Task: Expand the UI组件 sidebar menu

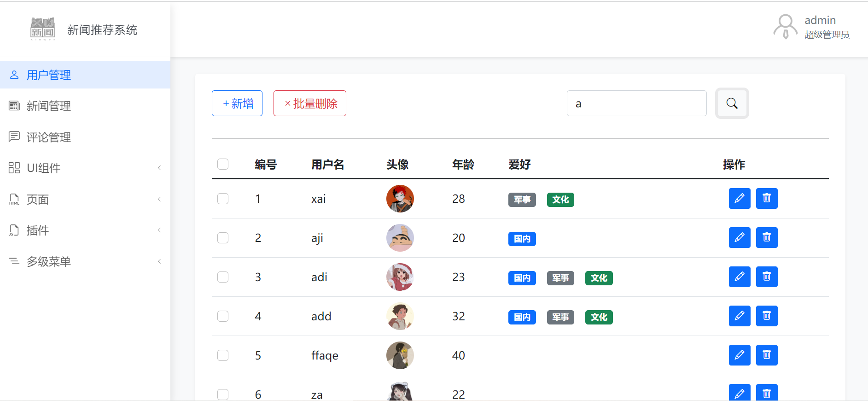Action: (x=85, y=168)
